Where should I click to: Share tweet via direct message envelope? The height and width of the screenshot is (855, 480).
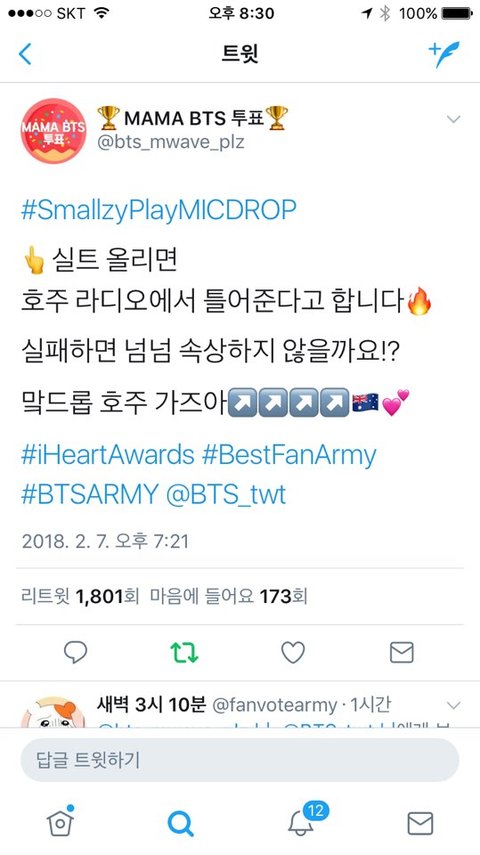401,652
